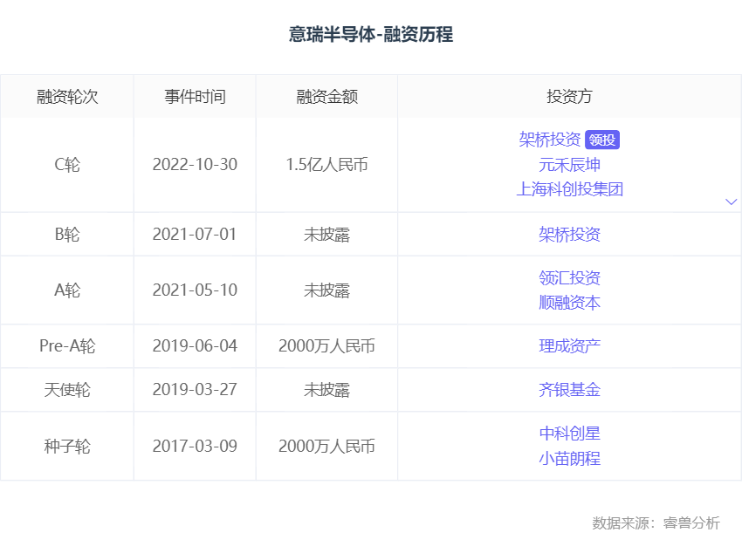This screenshot has width=742, height=560.
Task: Open the 元禾辰坤 investor link
Action: (x=569, y=165)
